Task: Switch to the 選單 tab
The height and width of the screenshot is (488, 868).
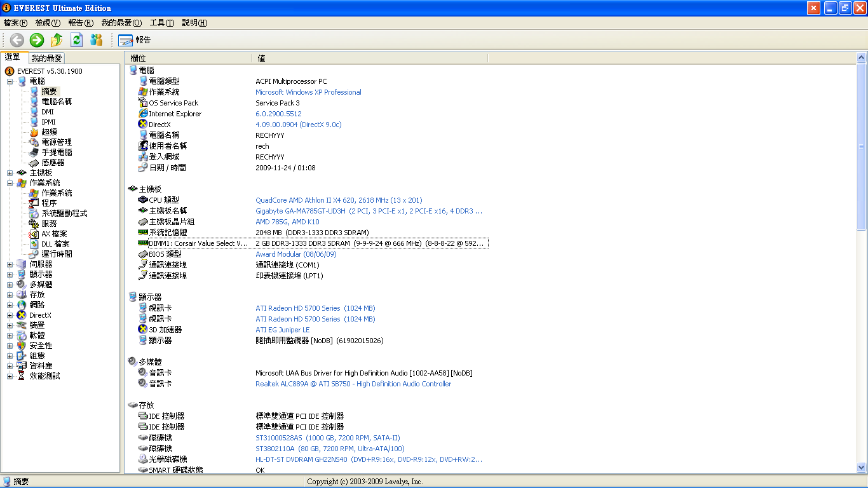Action: tap(15, 57)
